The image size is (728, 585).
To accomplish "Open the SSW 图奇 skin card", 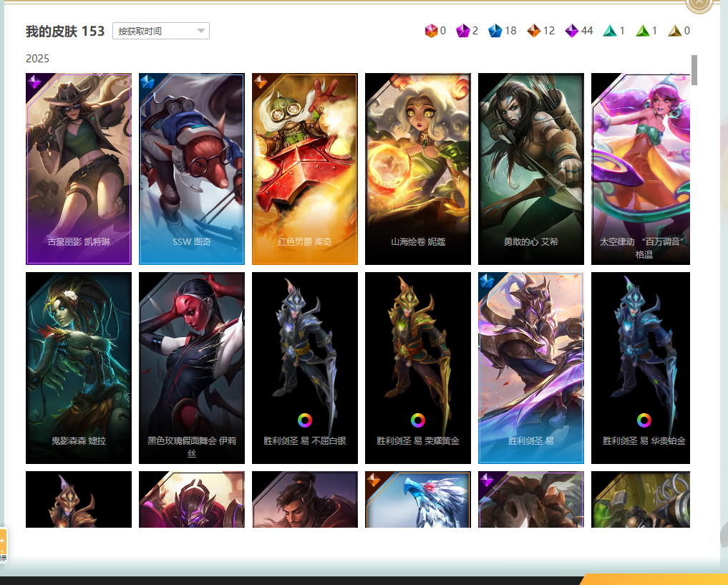I will (192, 168).
